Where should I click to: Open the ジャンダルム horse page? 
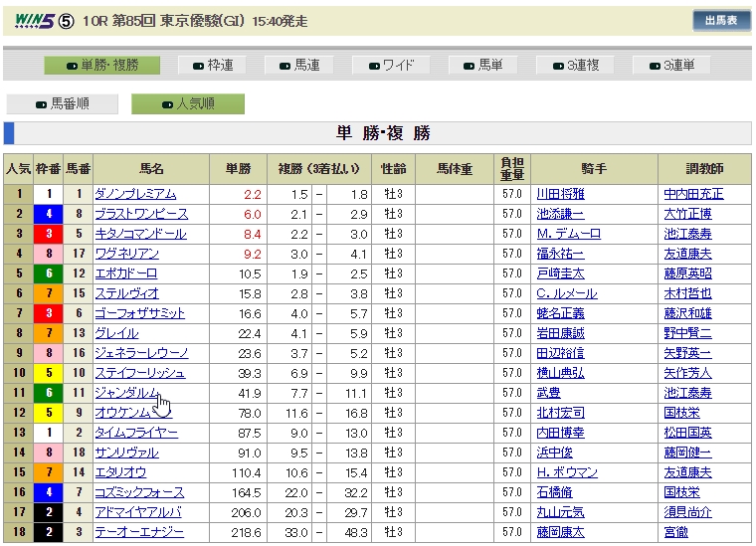(126, 393)
